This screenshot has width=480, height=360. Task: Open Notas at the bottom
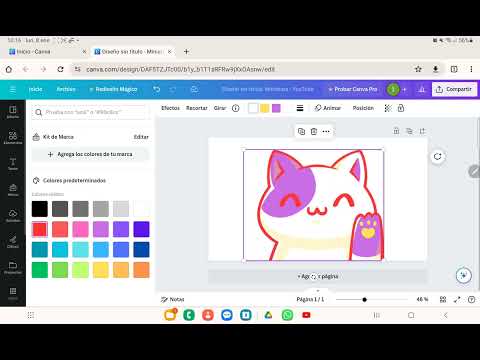173,299
